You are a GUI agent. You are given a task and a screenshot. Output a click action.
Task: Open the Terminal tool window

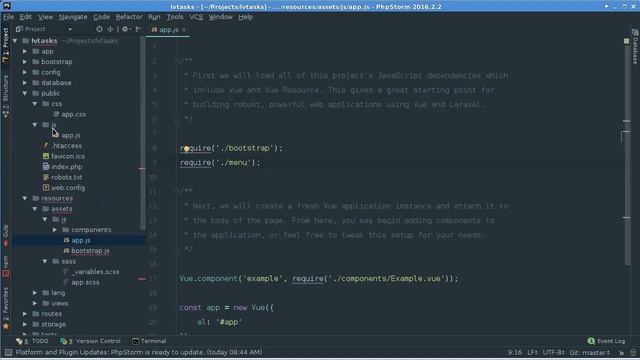click(x=149, y=341)
